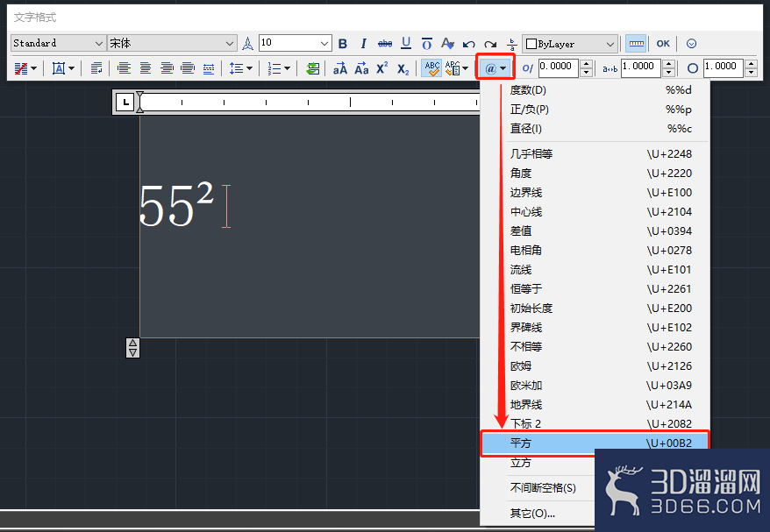Select 欧米加 symbol entry
The height and width of the screenshot is (532, 770).
[595, 386]
